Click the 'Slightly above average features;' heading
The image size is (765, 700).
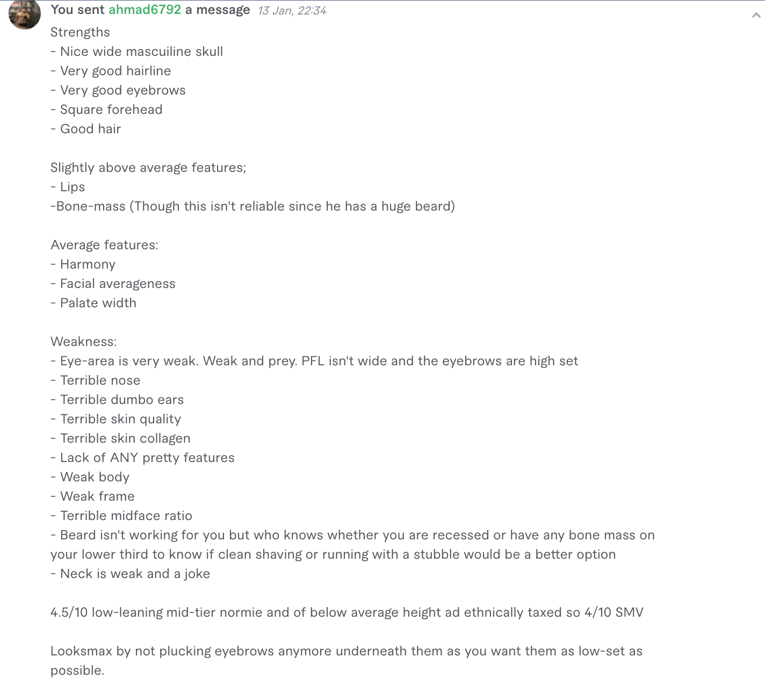coord(148,168)
